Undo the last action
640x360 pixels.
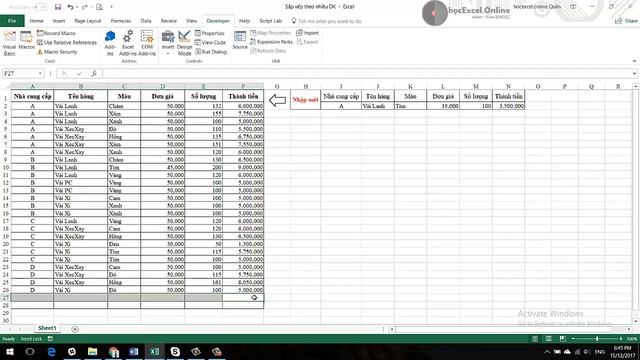coord(71,7)
